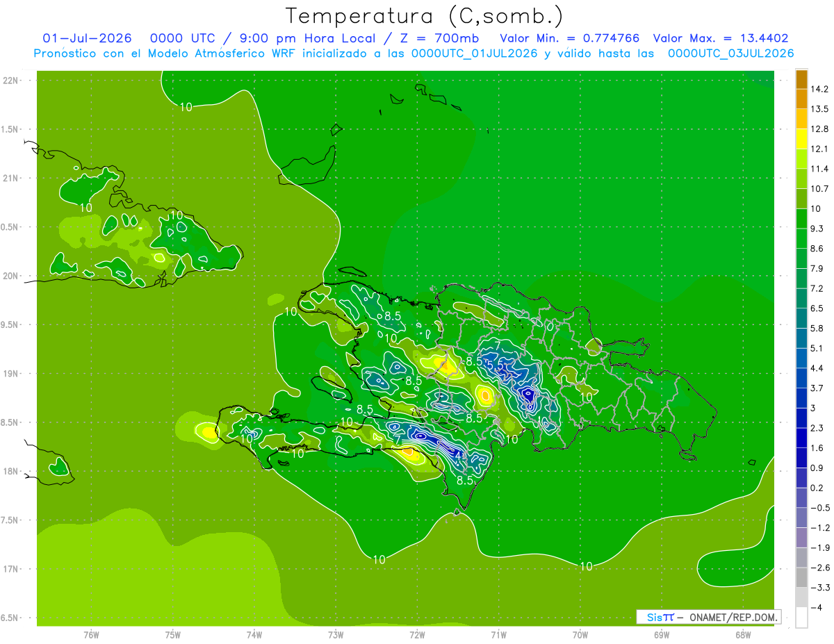
Task: Click the purple swatch between -1.2 and -1.9
Action: coord(801,537)
